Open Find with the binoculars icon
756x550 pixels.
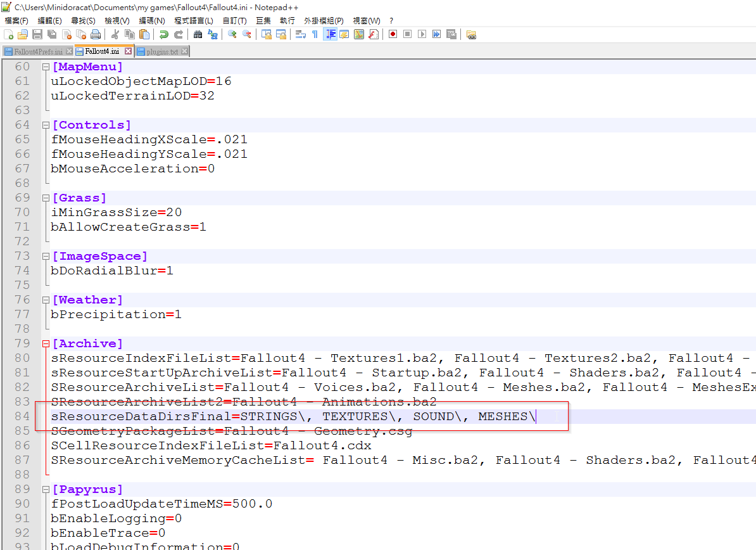[198, 34]
